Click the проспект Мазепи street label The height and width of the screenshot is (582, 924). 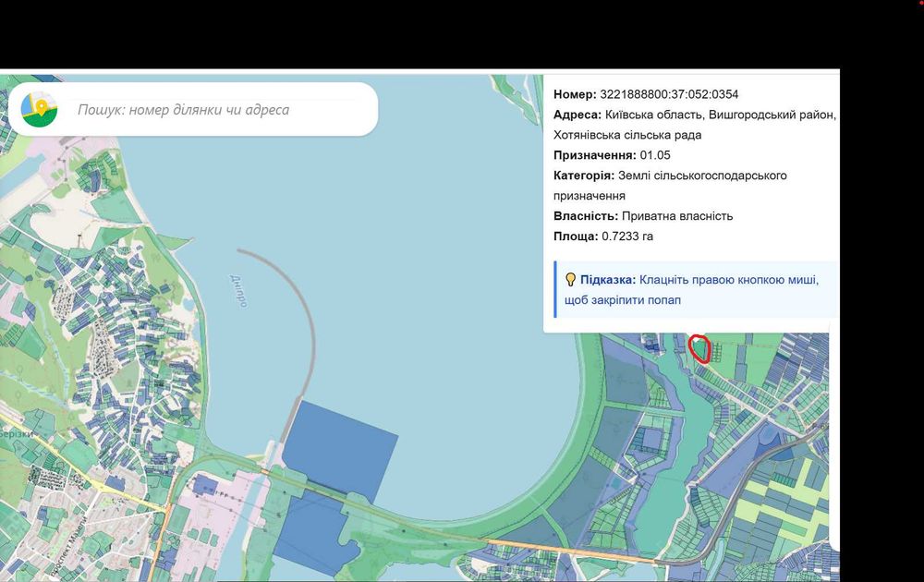pyautogui.click(x=68, y=548)
